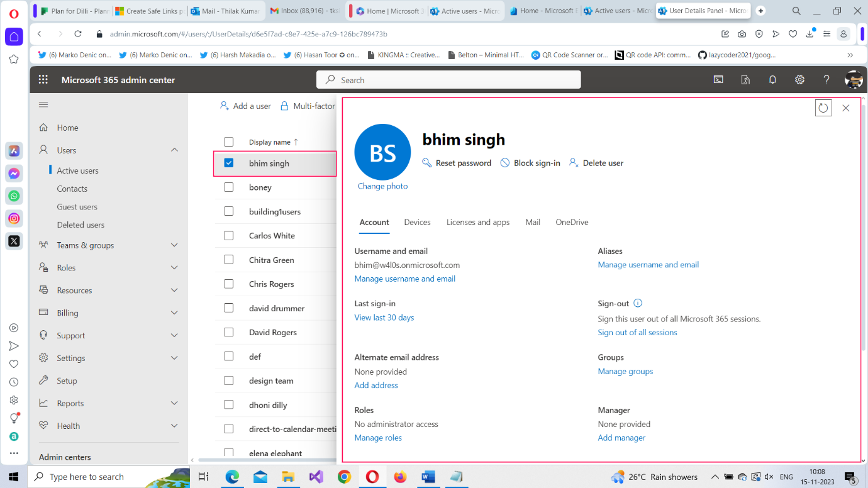Collapse the Users section in navigation
This screenshot has height=488, width=868.
(x=174, y=150)
